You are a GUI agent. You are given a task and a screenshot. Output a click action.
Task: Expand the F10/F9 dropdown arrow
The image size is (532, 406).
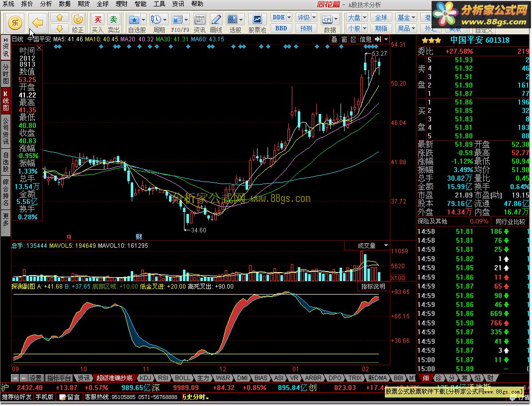point(186,19)
